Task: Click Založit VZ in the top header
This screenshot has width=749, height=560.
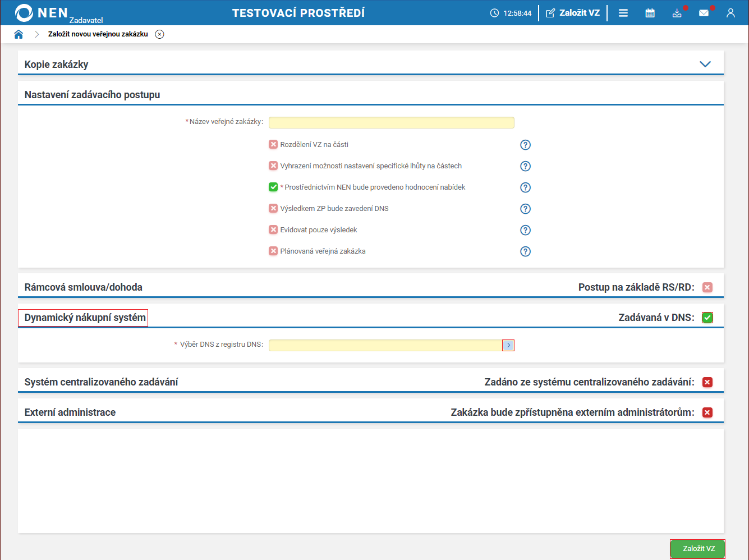Action: (573, 13)
